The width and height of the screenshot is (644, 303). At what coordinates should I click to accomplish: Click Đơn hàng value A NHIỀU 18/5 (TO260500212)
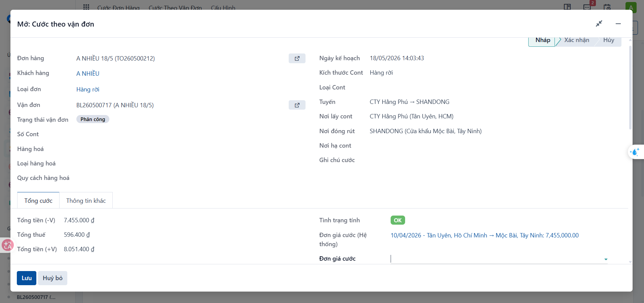(115, 59)
